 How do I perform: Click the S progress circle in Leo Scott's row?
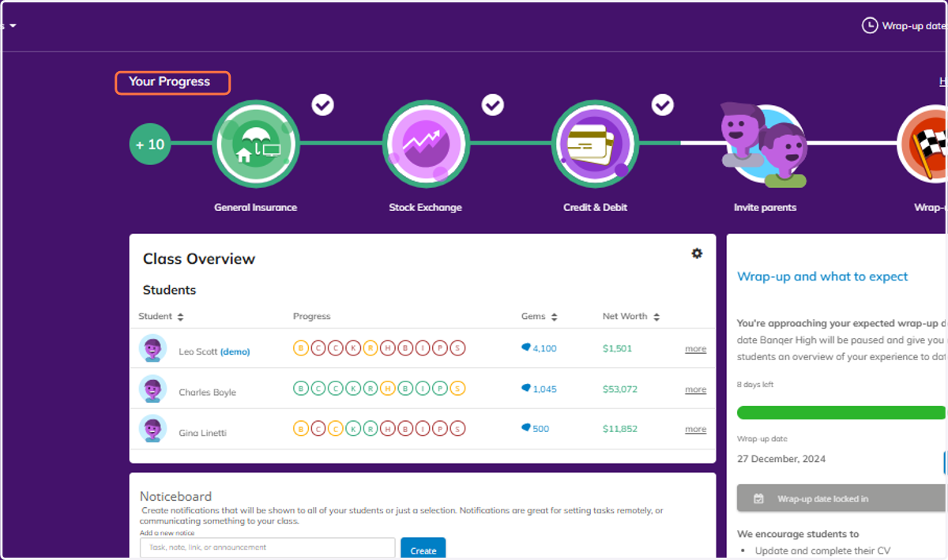457,348
